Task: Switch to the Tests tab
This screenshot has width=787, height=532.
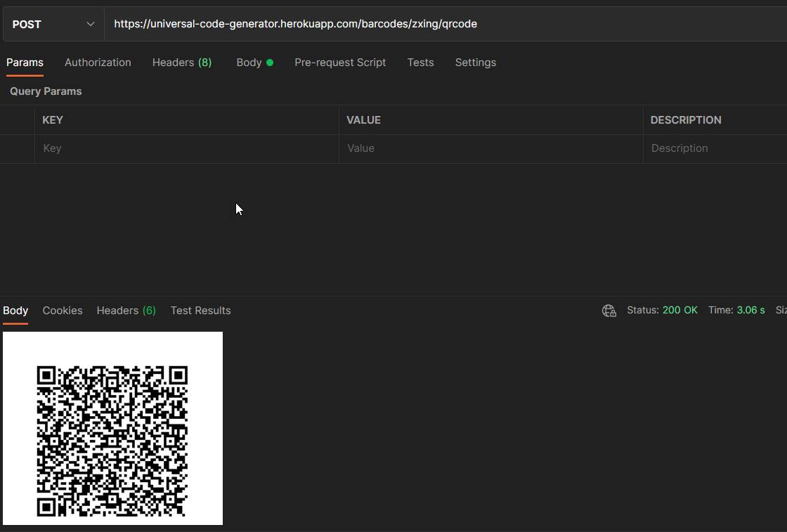Action: tap(420, 63)
